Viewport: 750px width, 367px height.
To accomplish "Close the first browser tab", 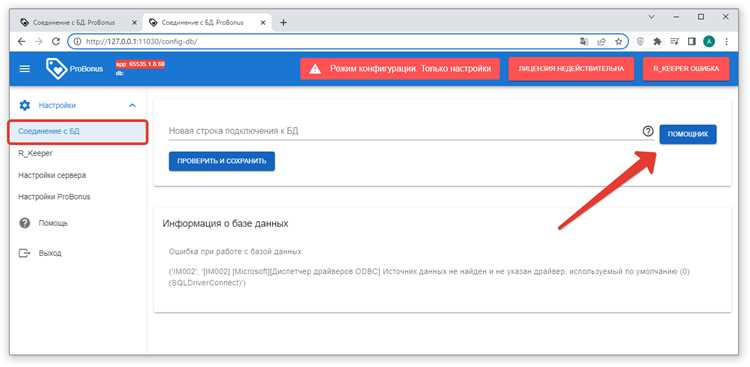I will pyautogui.click(x=134, y=22).
